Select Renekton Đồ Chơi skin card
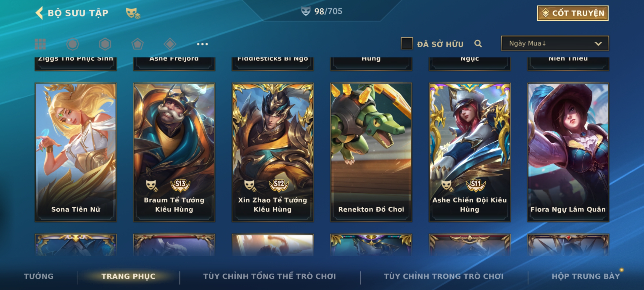This screenshot has height=290, width=644. click(371, 152)
